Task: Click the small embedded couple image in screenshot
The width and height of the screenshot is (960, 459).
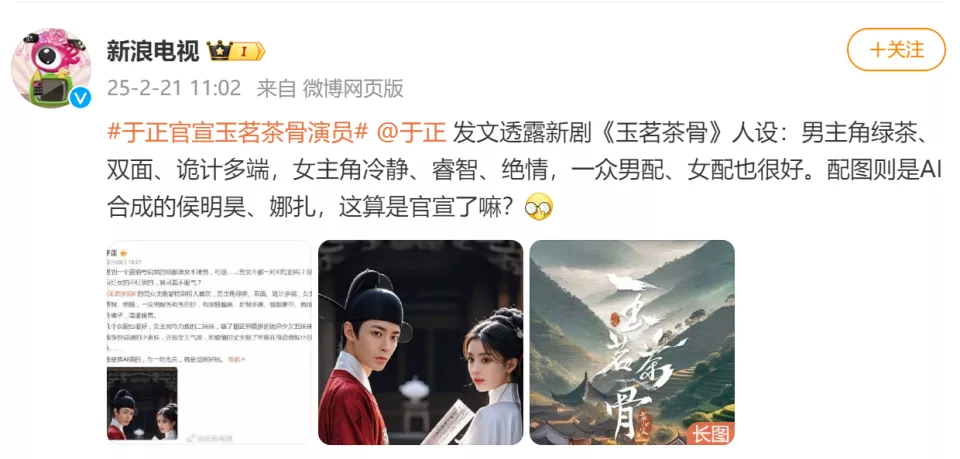Action: click(x=142, y=403)
